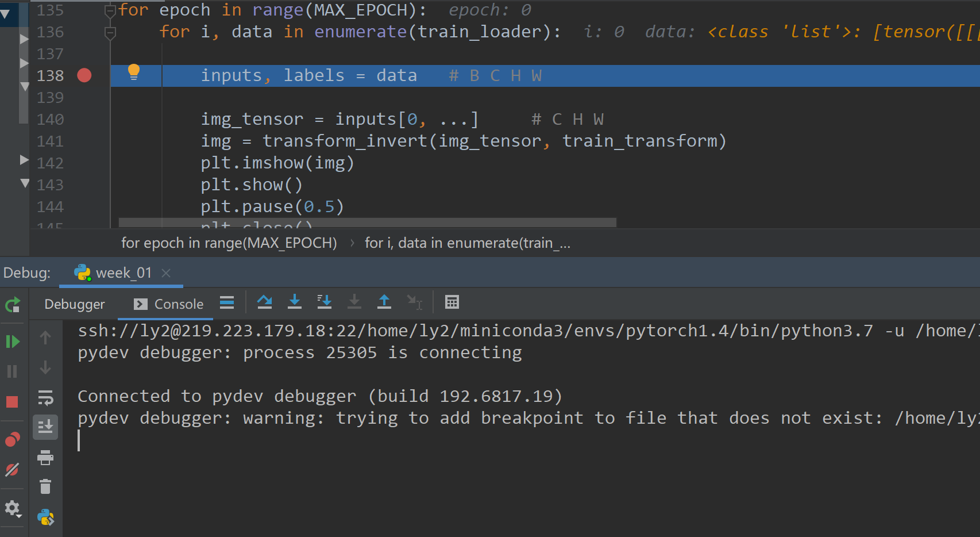
Task: Click Run to Cursor icon
Action: click(x=414, y=302)
